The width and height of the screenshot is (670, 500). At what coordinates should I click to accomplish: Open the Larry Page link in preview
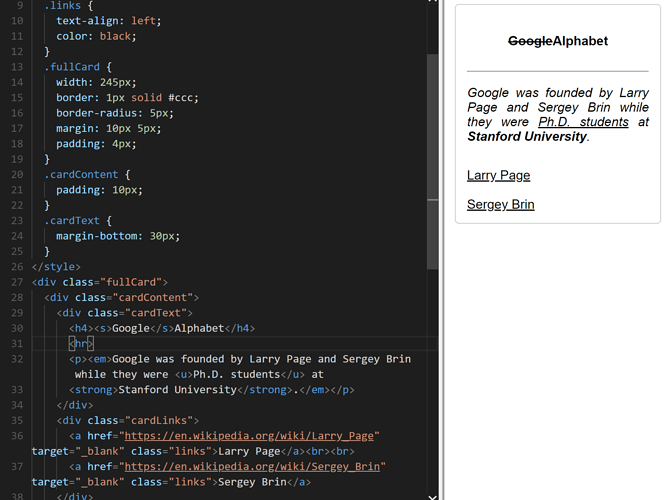(x=498, y=175)
